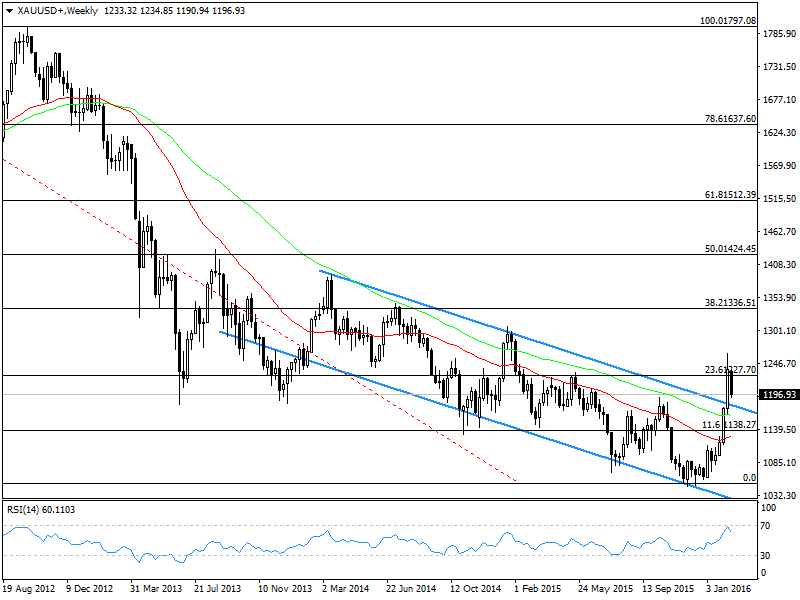800x600 pixels.
Task: Click price axis value 1353.90
Action: [780, 297]
